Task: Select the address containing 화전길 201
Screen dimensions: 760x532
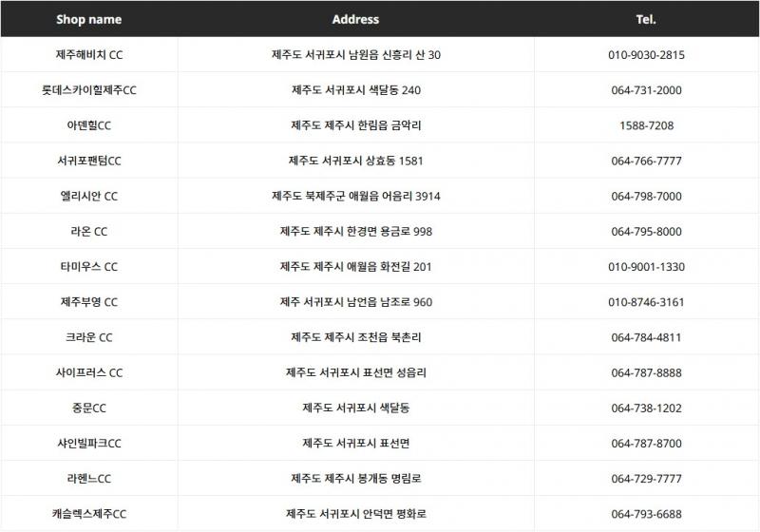Action: (x=355, y=267)
